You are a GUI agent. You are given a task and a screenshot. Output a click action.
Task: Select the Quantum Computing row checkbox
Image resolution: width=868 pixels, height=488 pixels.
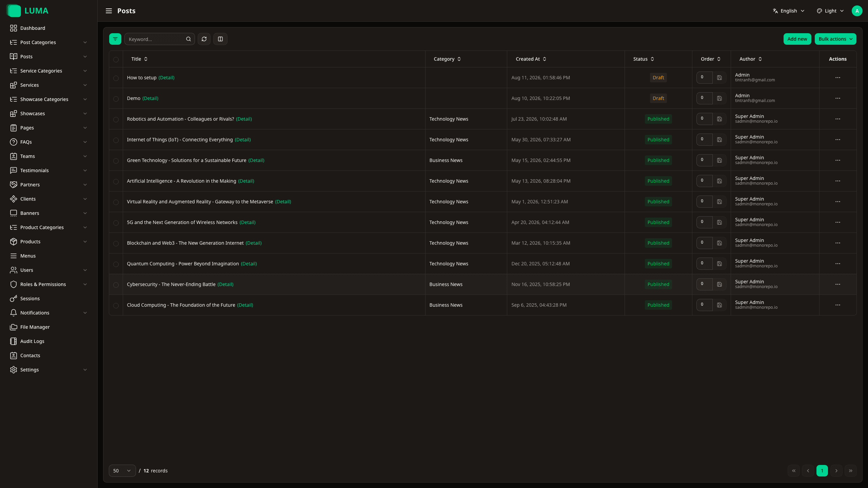click(x=116, y=264)
